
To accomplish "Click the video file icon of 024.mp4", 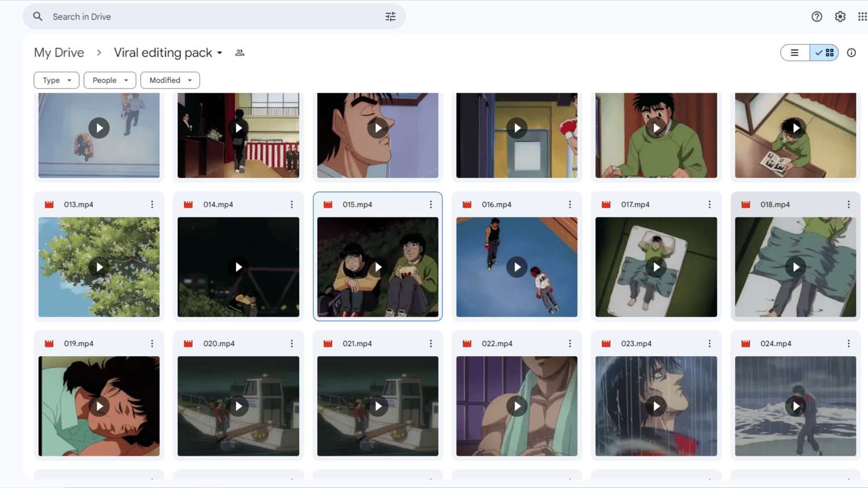I will [746, 344].
